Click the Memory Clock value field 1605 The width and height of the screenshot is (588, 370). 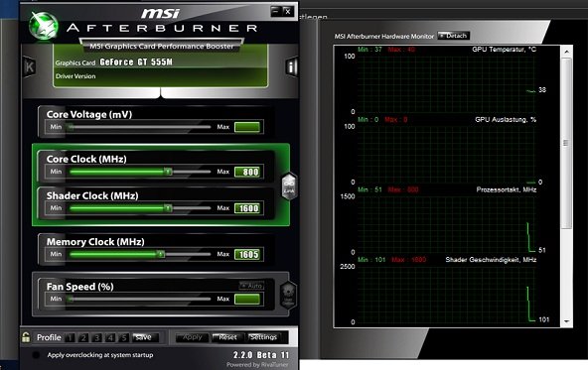[247, 254]
